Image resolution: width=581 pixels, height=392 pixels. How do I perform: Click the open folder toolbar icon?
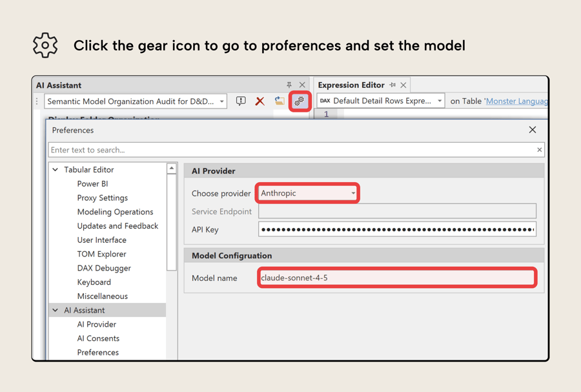coord(280,101)
